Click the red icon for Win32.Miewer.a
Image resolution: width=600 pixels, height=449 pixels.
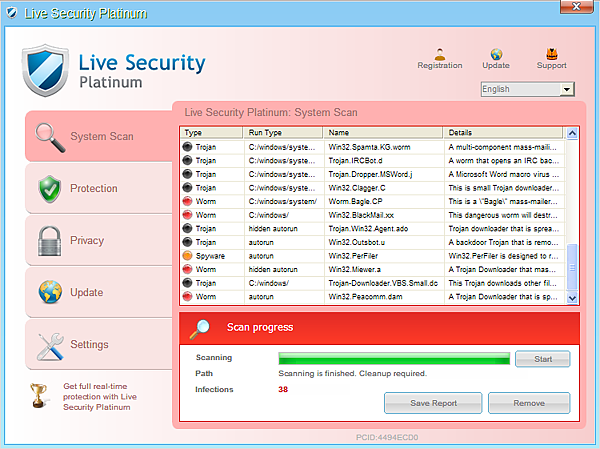(x=188, y=269)
